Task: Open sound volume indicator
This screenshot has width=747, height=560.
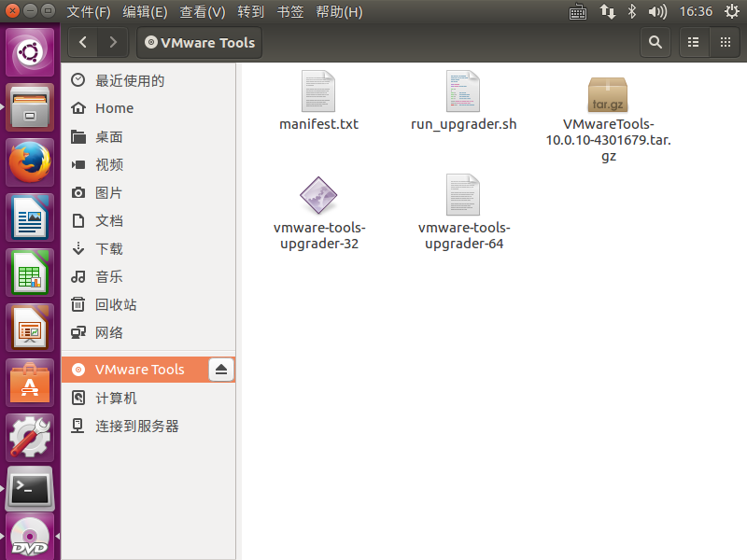Action: (x=657, y=11)
